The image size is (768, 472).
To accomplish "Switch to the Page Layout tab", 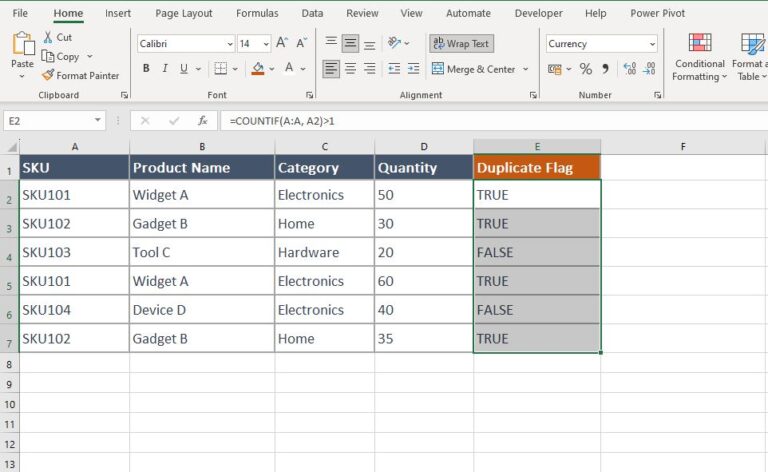I will click(x=184, y=13).
